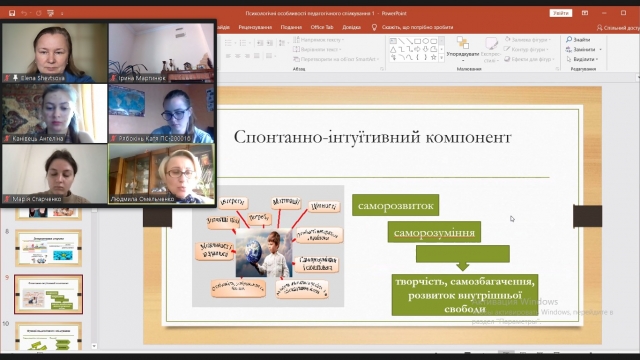Screen dimensions: 640x360
Task: Open Замінити dropdown arrow
Action: (x=600, y=49)
